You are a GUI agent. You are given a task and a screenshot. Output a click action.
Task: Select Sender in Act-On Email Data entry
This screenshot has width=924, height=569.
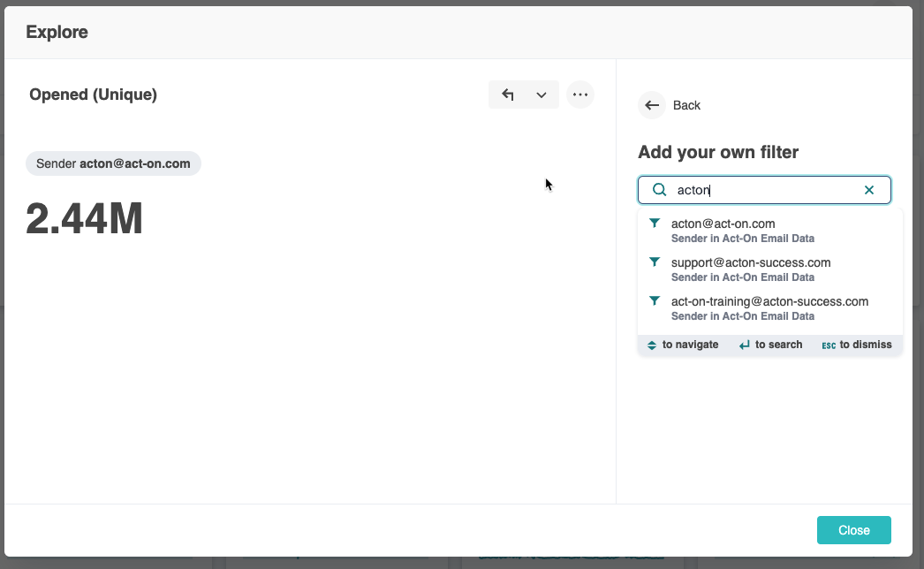[x=743, y=238]
